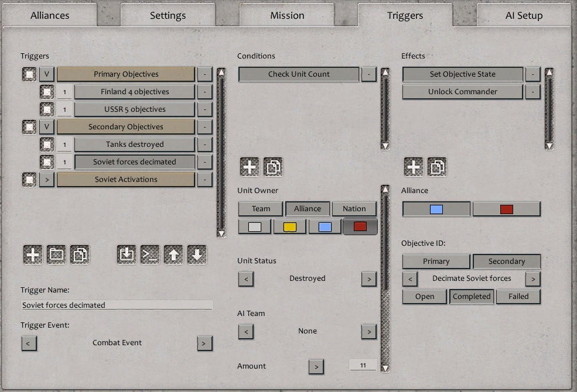Open the Mission tab
The height and width of the screenshot is (392, 577).
[x=287, y=15]
